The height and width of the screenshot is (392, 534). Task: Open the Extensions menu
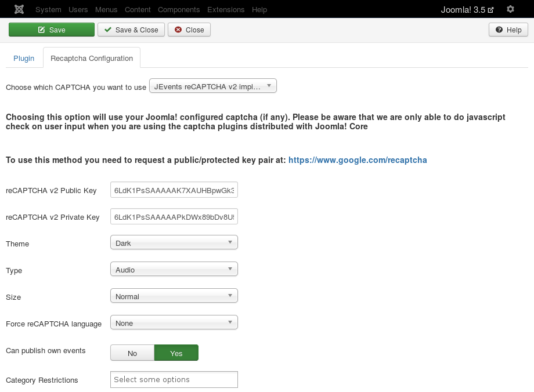226,9
